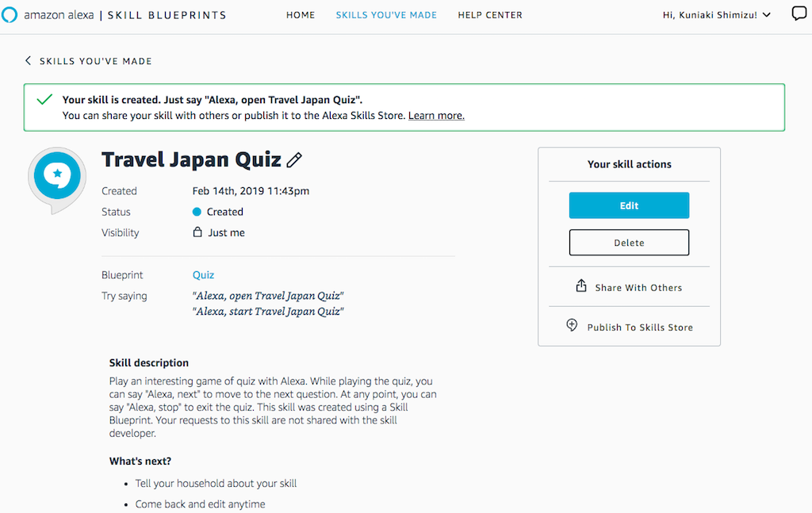The height and width of the screenshot is (513, 812).
Task: Select Share With Others action
Action: point(638,288)
